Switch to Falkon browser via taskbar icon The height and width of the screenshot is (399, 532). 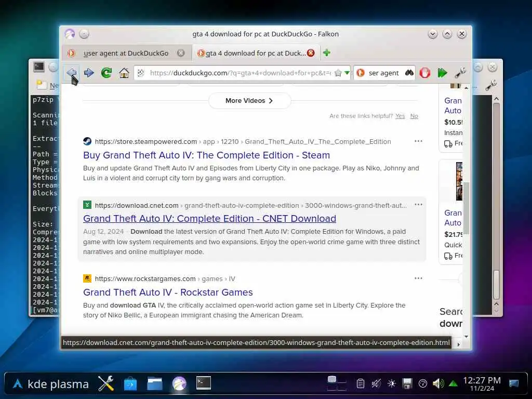point(179,384)
